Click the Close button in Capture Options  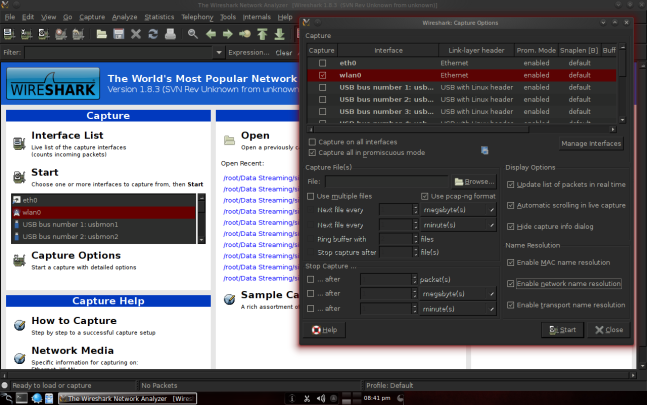609,330
